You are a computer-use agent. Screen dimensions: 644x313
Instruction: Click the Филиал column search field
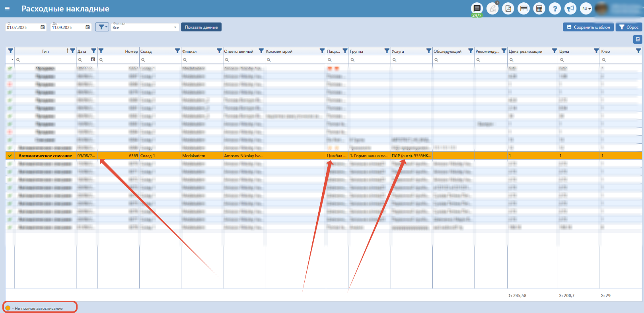coord(202,60)
